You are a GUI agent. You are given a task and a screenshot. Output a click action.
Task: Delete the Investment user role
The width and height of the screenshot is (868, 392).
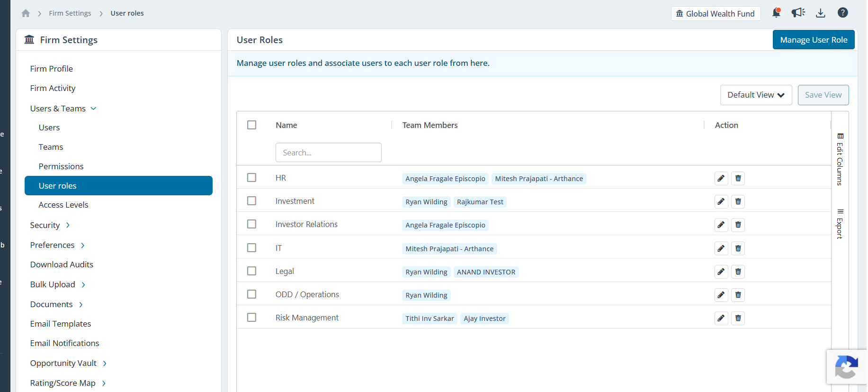click(x=738, y=201)
